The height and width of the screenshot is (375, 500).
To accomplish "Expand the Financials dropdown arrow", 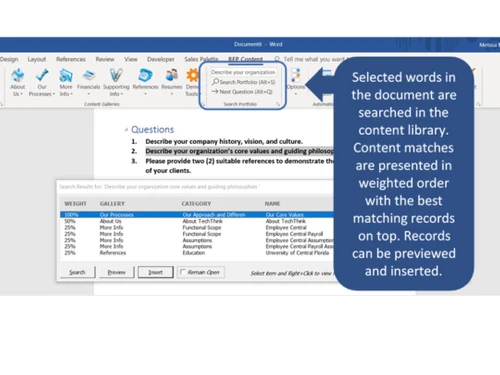I will click(x=89, y=94).
